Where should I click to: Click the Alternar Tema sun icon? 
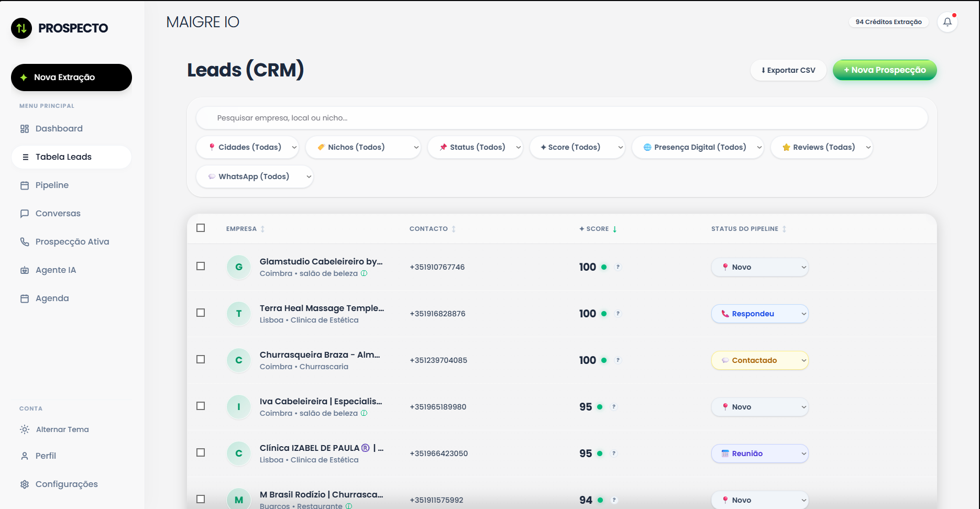(x=25, y=429)
